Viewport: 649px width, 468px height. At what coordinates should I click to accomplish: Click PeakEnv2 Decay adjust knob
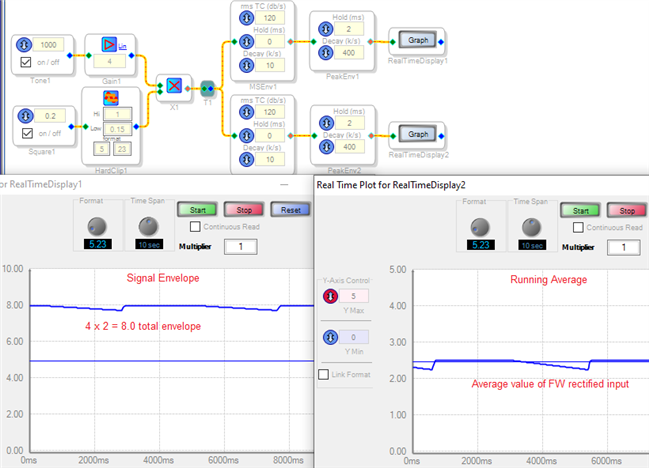click(x=327, y=146)
